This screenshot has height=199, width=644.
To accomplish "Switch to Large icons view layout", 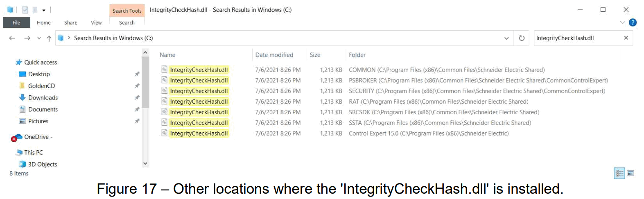I will (x=630, y=173).
